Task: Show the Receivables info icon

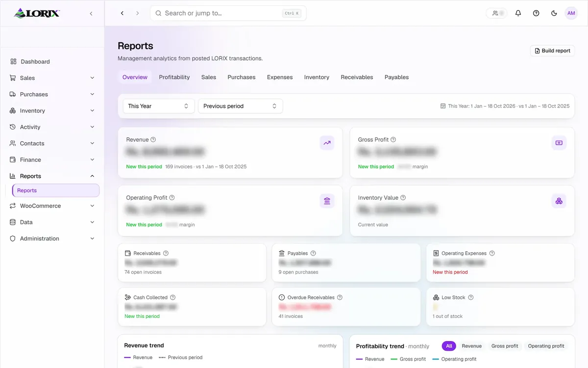Action: pos(166,253)
